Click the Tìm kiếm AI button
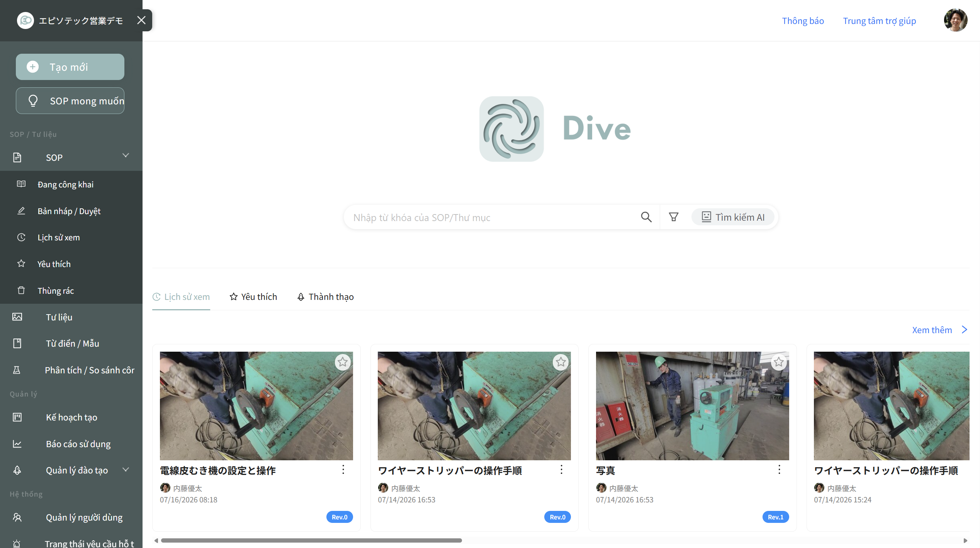The image size is (980, 548). tap(733, 217)
